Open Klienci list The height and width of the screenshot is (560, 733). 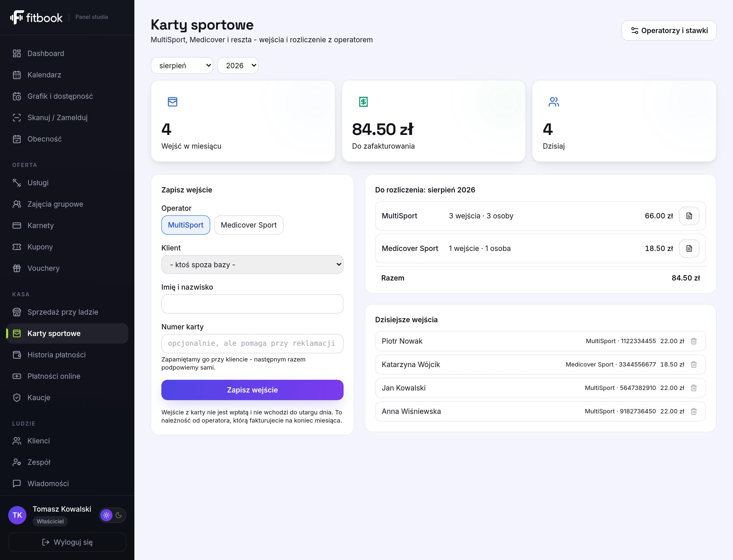click(x=67, y=441)
